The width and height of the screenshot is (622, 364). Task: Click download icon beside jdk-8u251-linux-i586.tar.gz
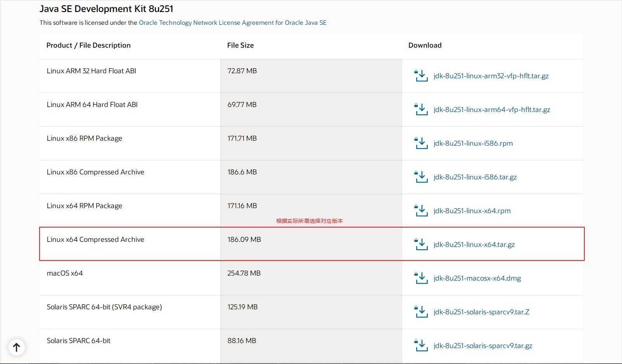(421, 177)
